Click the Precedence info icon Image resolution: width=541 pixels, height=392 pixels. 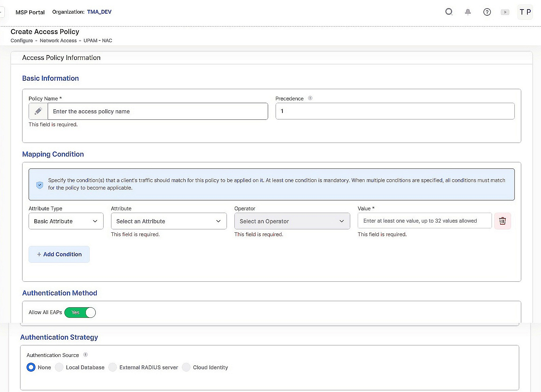(310, 98)
